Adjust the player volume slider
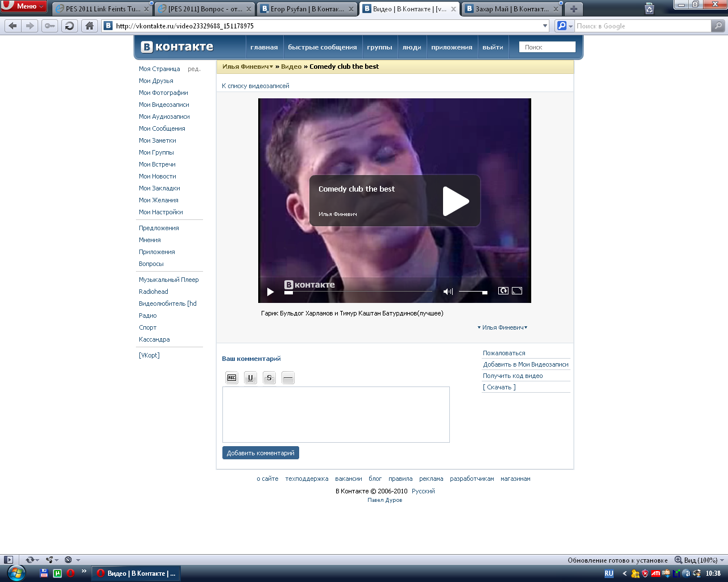 pyautogui.click(x=473, y=292)
